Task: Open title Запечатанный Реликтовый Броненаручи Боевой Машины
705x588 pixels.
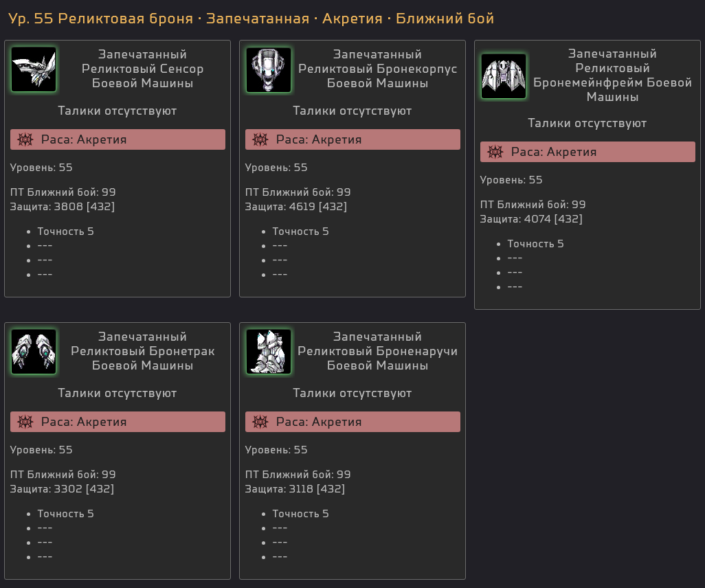Action: 378,351
